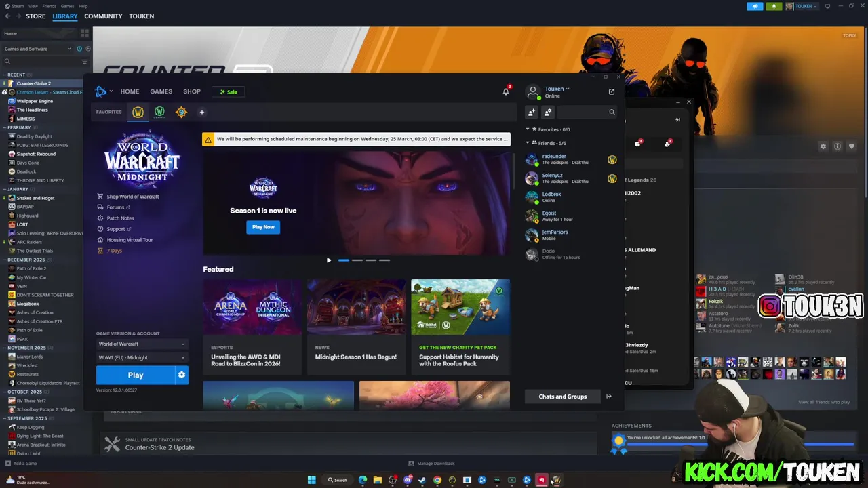Screen dimensions: 868x488
Task: Show ready-to-play games filter in Steam
Action: pos(87,49)
